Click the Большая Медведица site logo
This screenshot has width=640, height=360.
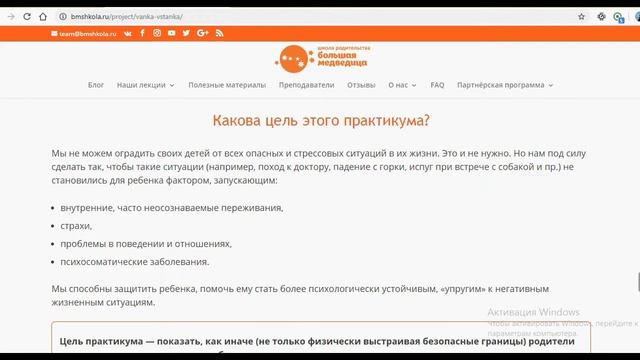coord(322,59)
